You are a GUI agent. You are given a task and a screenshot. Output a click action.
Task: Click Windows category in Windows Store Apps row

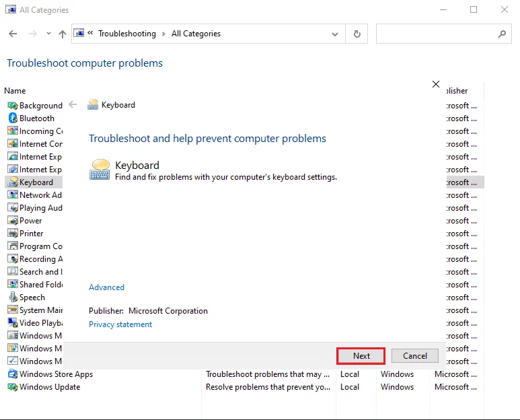[397, 374]
